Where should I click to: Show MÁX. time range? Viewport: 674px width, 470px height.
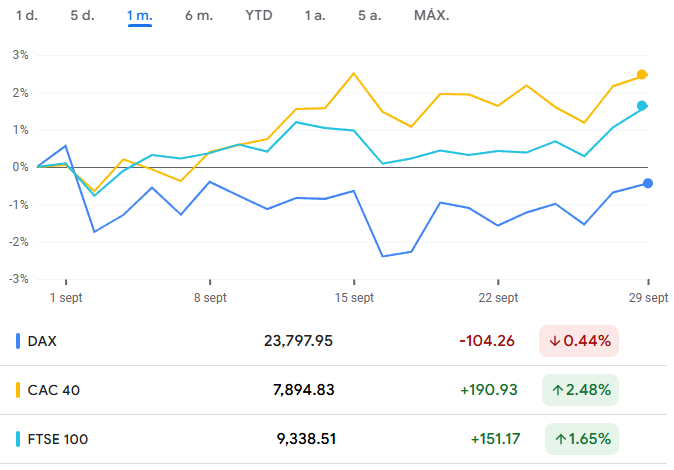click(432, 15)
